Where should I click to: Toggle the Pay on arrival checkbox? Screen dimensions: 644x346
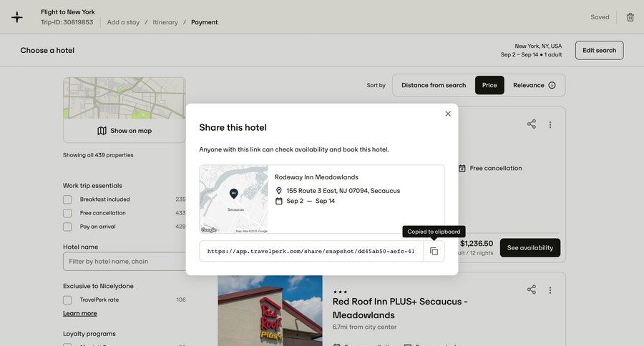(x=67, y=227)
